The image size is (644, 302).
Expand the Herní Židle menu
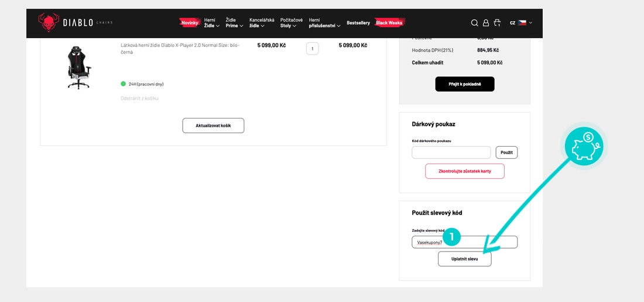pyautogui.click(x=211, y=23)
